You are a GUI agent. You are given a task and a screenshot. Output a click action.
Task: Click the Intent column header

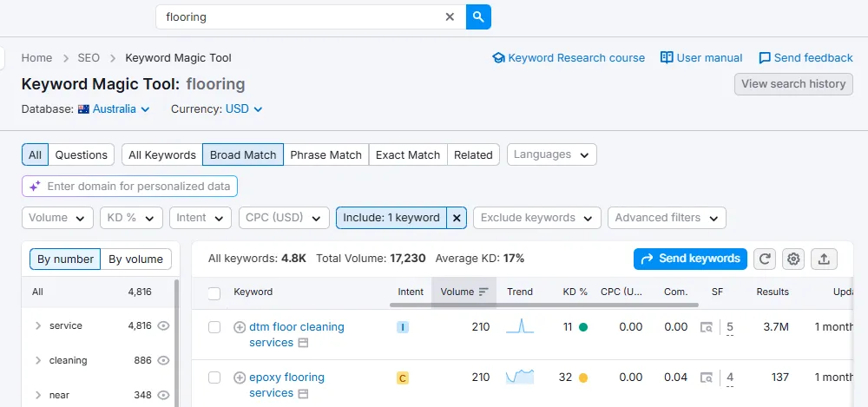click(411, 292)
